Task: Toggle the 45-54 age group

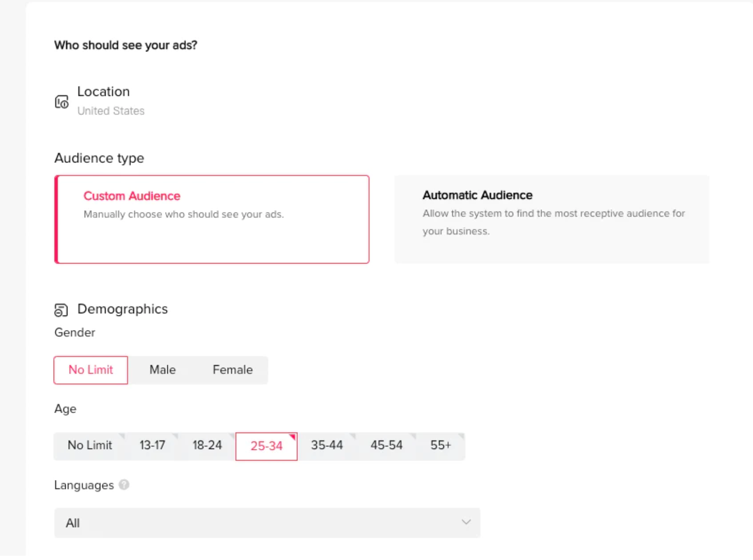Action: [386, 445]
